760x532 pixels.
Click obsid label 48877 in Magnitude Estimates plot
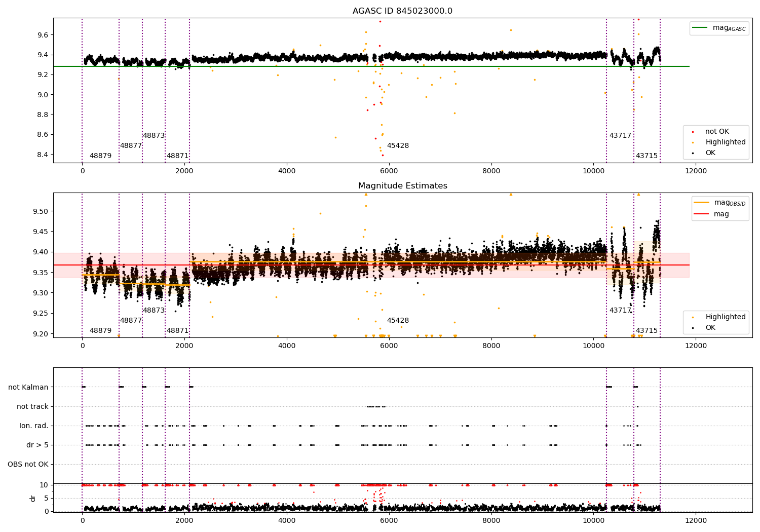pos(131,321)
